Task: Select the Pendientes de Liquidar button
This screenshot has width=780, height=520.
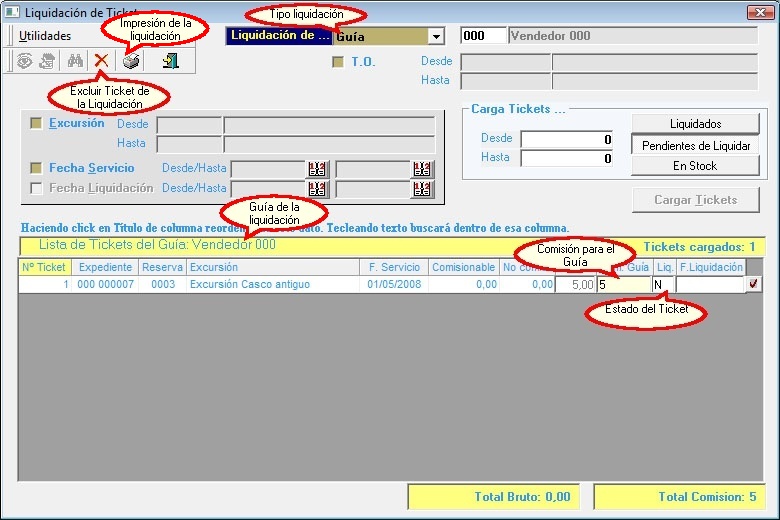Action: (695, 146)
